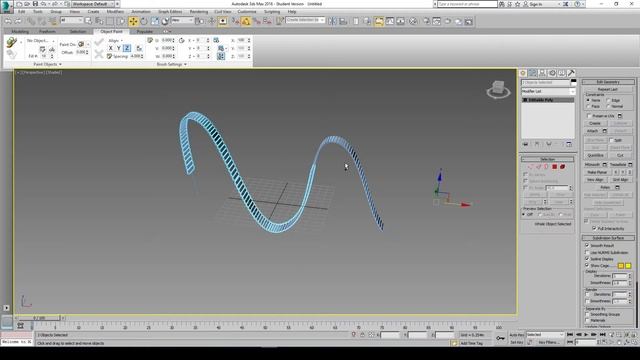This screenshot has width=640, height=360.
Task: Open Select by Name dialog icon
Action: [x=99, y=21]
